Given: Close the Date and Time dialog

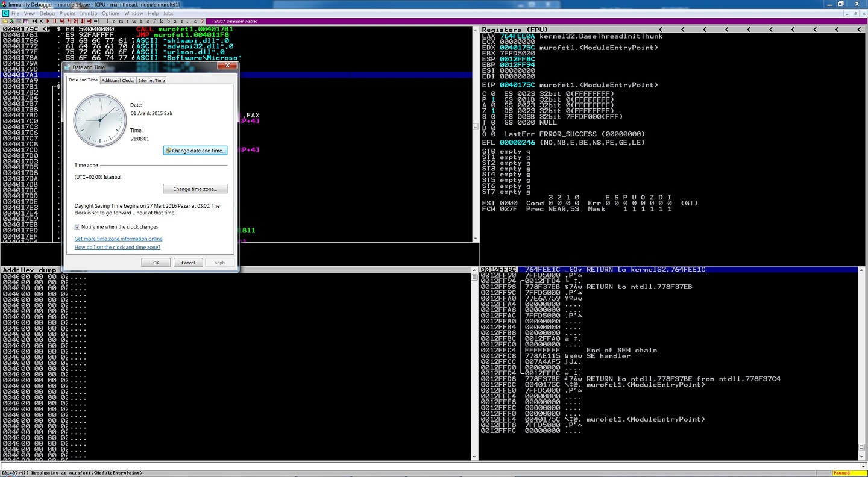Looking at the screenshot, I should pyautogui.click(x=227, y=66).
